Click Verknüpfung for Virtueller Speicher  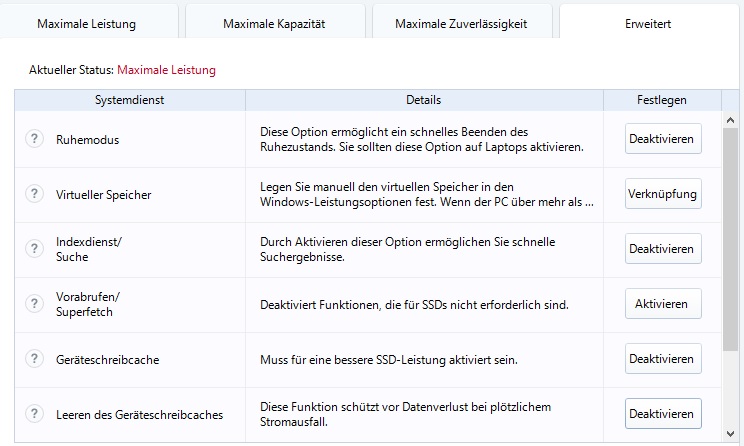click(x=661, y=194)
